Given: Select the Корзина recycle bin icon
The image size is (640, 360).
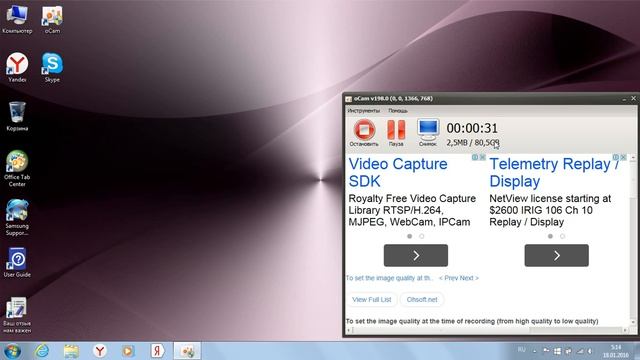Looking at the screenshot, I should click(17, 116).
